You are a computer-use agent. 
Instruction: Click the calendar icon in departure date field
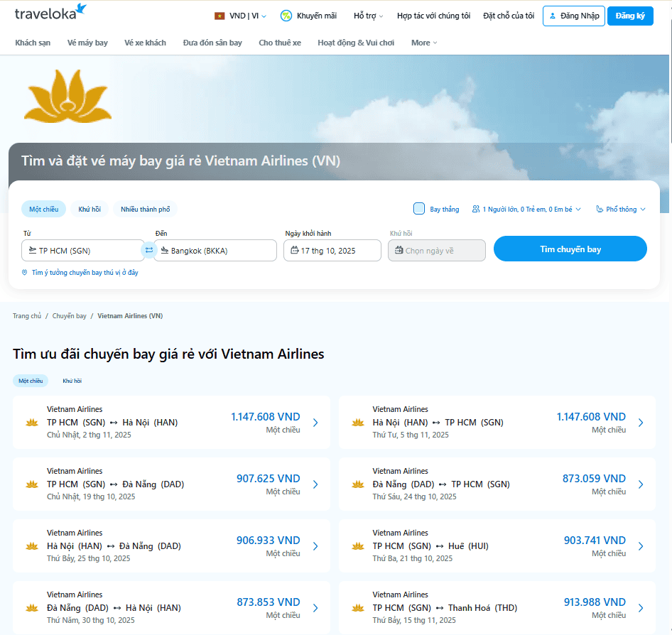(x=295, y=250)
